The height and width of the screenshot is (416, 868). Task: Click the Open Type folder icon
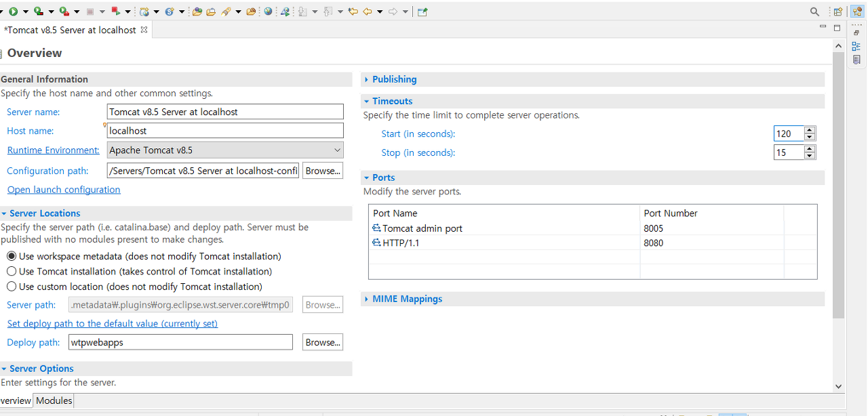point(197,12)
